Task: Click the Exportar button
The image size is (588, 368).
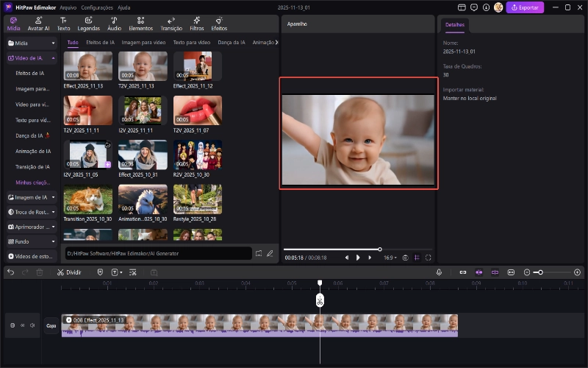Action: click(x=525, y=7)
